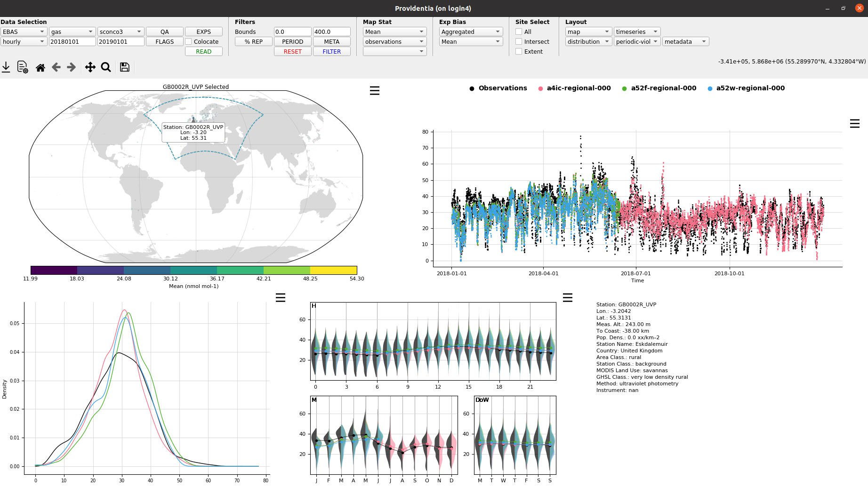The height and width of the screenshot is (495, 868).
Task: Open the map plot hamburger menu
Action: point(375,90)
